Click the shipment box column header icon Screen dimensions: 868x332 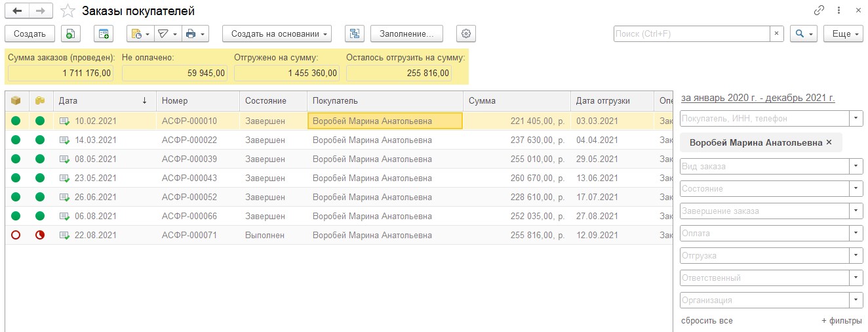16,100
